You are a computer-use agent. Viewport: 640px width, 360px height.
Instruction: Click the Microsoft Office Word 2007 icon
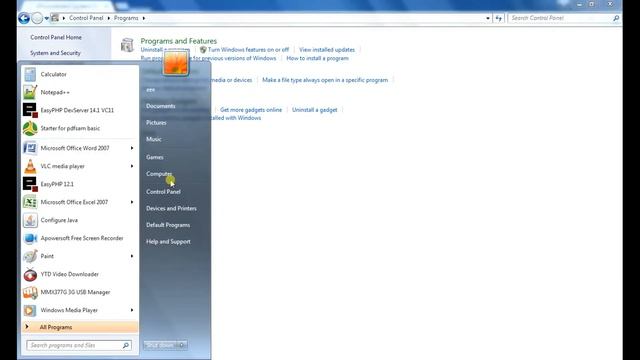(x=30, y=148)
